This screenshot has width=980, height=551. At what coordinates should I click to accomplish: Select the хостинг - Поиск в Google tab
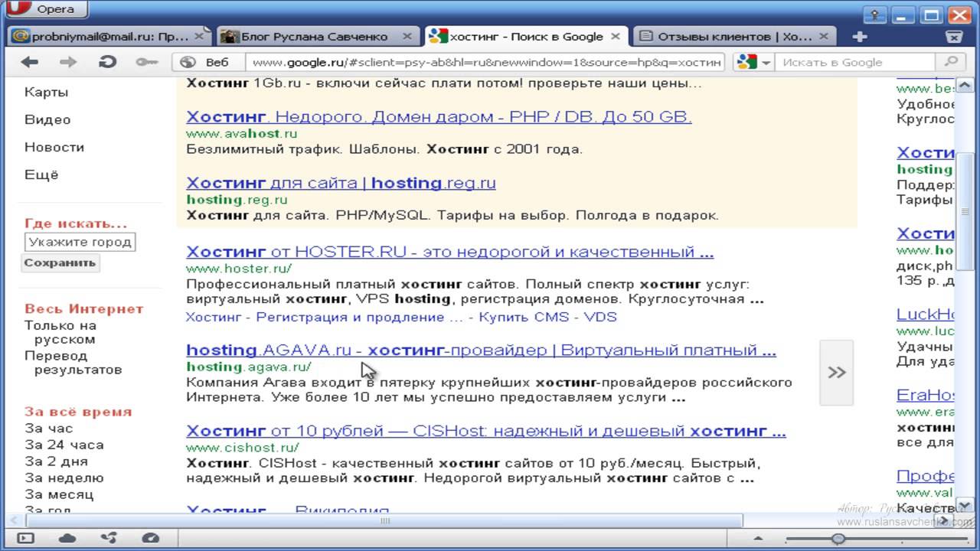(525, 36)
